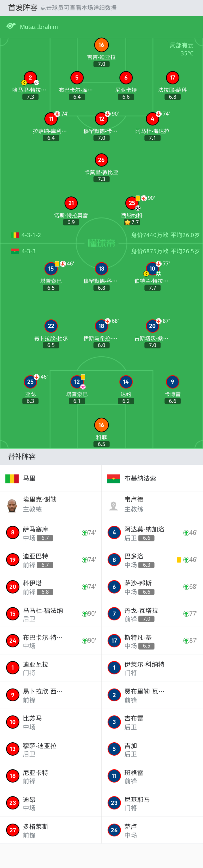Click player badge 2 哈马里-特拉奥雷
This screenshot has width=203, height=868.
(30, 78)
